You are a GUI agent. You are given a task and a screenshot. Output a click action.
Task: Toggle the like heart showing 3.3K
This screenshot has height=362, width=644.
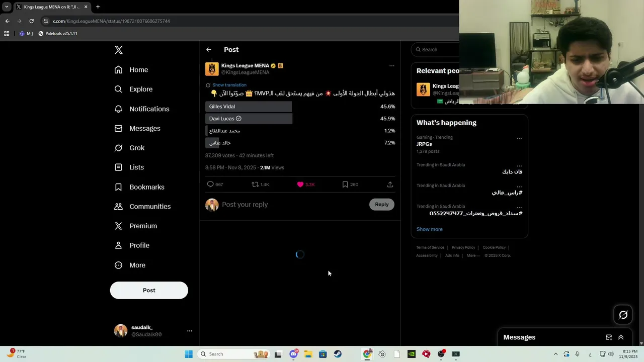(300, 185)
